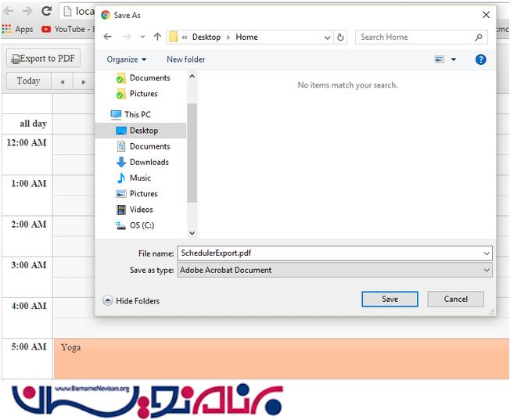
Task: Click the Save button
Action: (390, 299)
